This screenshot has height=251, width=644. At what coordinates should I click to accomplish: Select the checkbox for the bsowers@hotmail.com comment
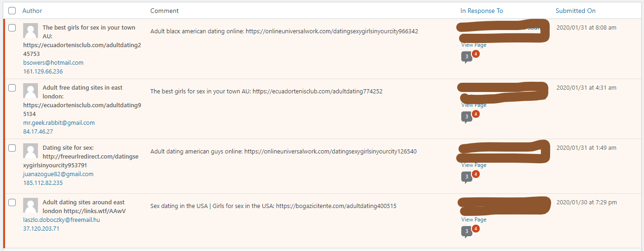(12, 28)
